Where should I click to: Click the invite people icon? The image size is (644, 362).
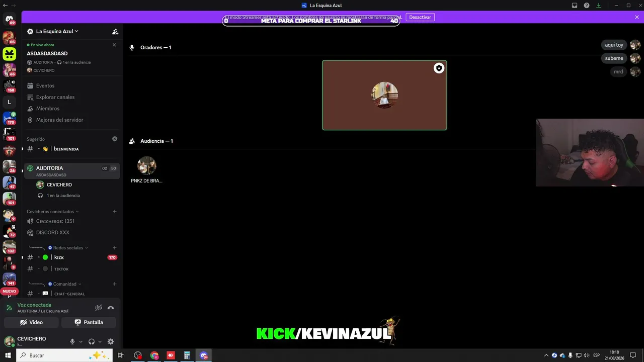(115, 31)
